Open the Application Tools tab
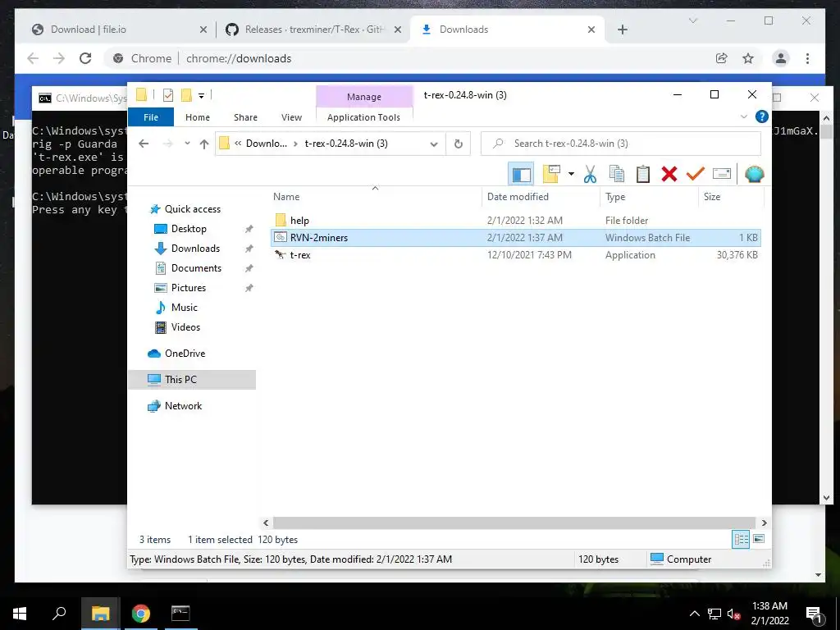840x630 pixels. point(363,117)
